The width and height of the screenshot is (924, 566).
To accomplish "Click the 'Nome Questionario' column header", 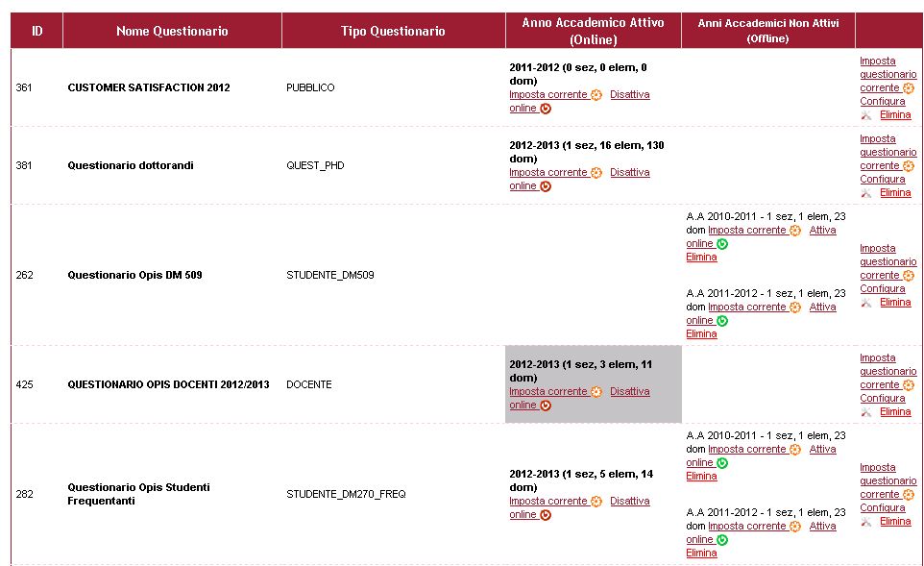I will [172, 31].
